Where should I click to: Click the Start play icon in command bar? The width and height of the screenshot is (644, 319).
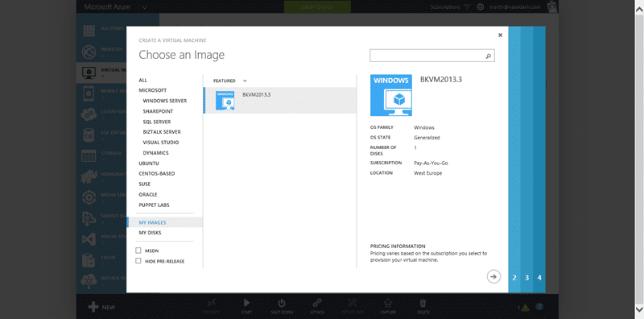pyautogui.click(x=246, y=303)
